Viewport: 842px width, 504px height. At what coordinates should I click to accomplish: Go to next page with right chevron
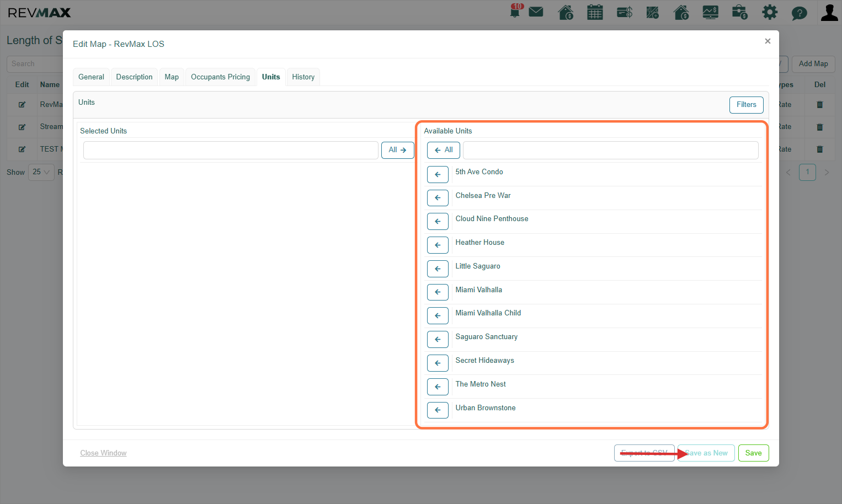point(827,172)
